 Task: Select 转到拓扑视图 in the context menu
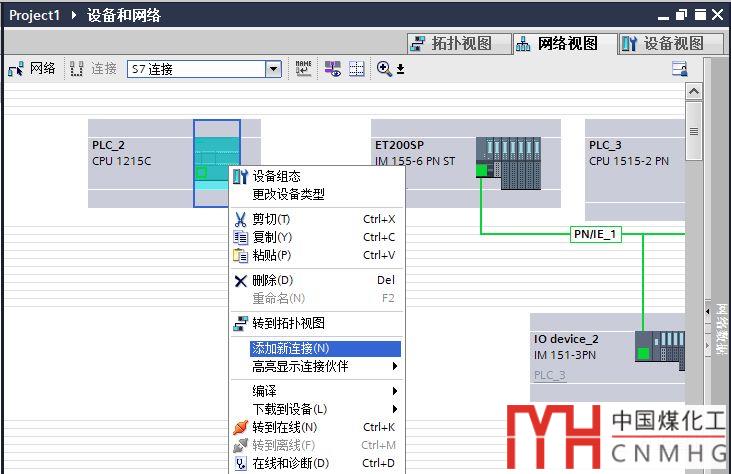click(317, 323)
